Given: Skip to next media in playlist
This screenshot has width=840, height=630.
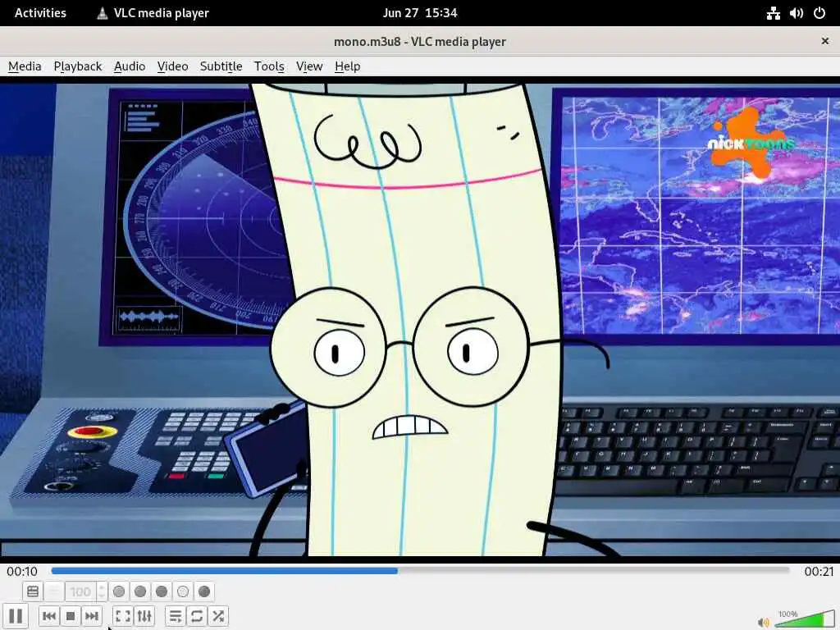Looking at the screenshot, I should (92, 615).
